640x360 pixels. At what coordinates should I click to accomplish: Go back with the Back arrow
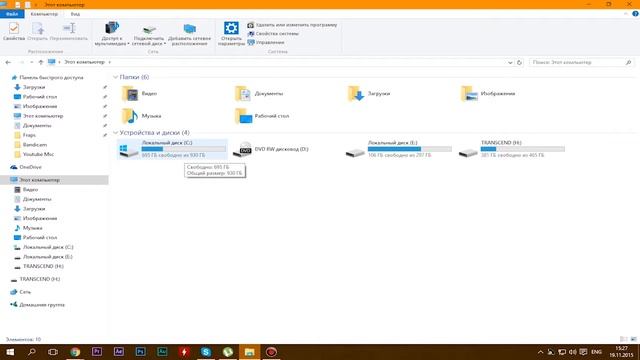(8, 62)
